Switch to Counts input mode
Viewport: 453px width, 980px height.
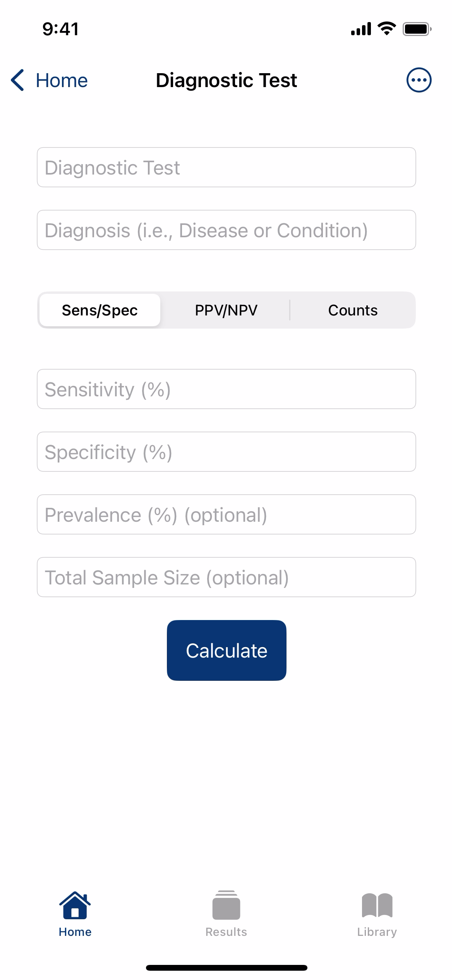pyautogui.click(x=353, y=310)
